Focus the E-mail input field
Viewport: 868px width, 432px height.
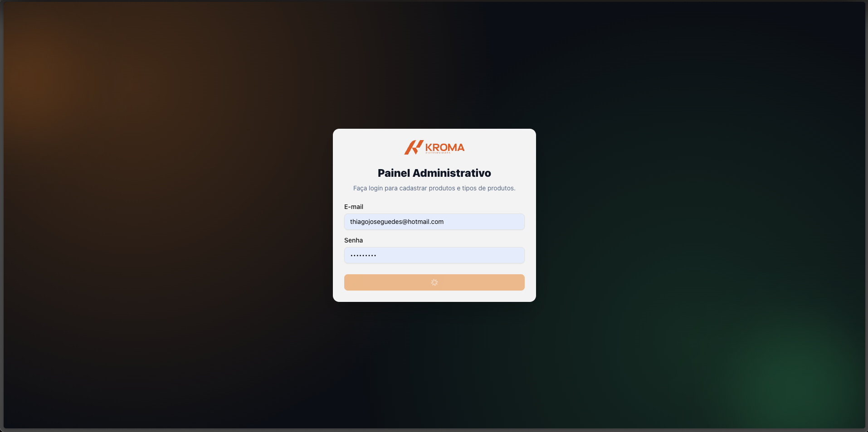click(434, 222)
